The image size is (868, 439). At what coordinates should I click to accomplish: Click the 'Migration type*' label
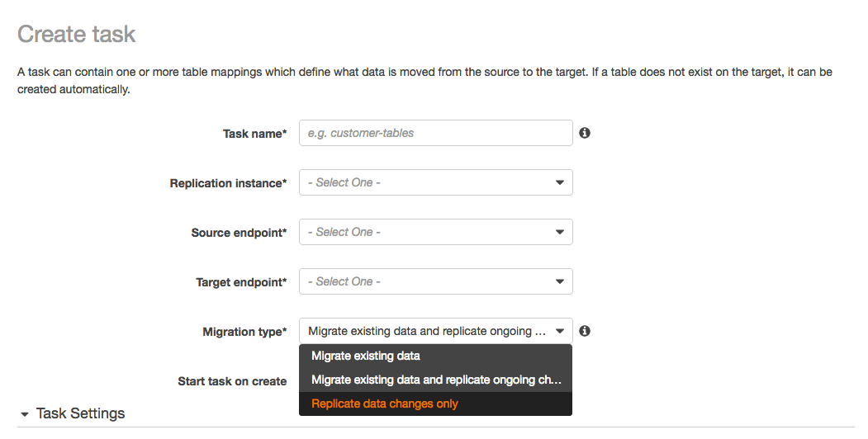coord(244,332)
